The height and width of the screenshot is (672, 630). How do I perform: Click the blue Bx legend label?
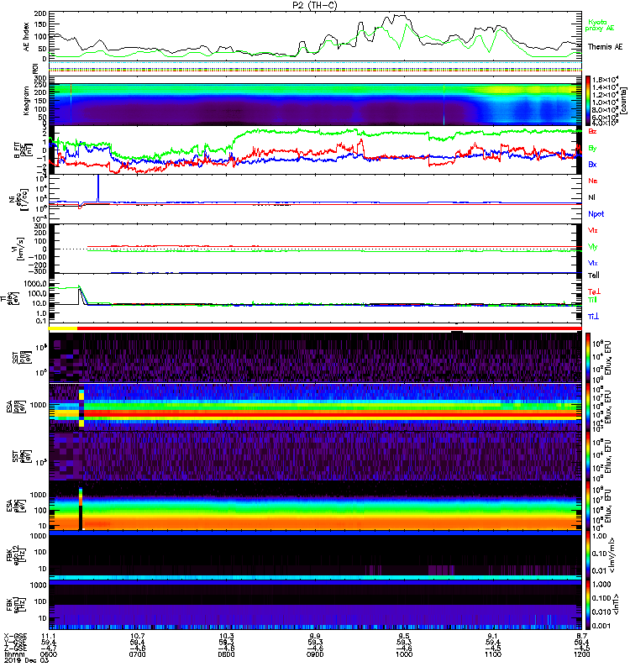click(592, 164)
